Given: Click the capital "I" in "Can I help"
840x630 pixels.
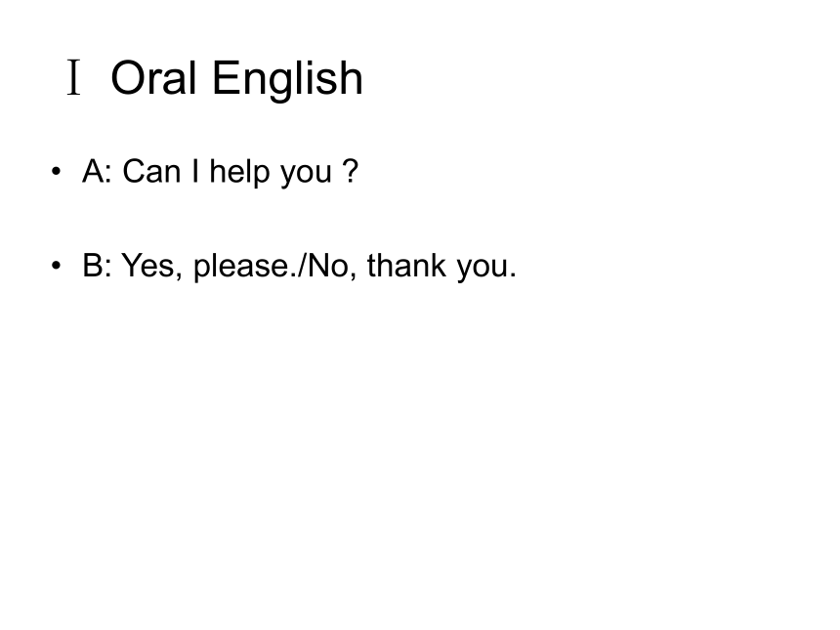Looking at the screenshot, I should [195, 172].
